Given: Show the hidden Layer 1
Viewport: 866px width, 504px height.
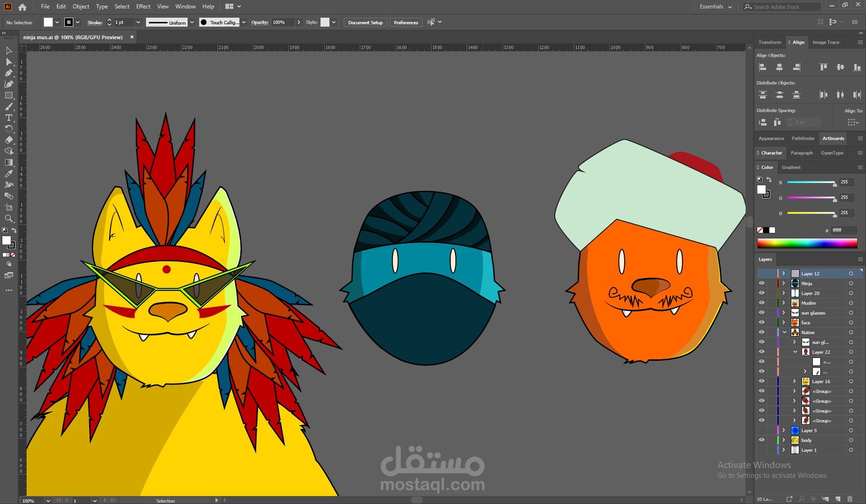Looking at the screenshot, I should (x=761, y=450).
